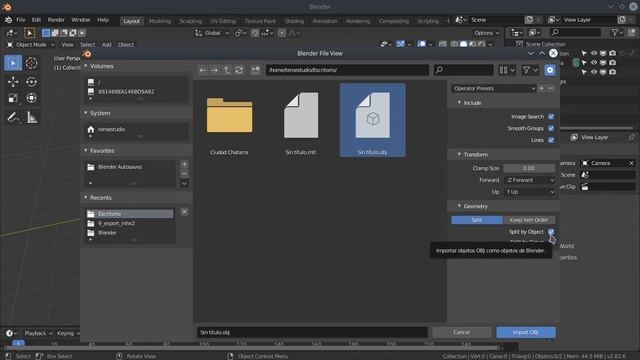Toggle Lines checkbox
640x360 pixels.
[551, 140]
